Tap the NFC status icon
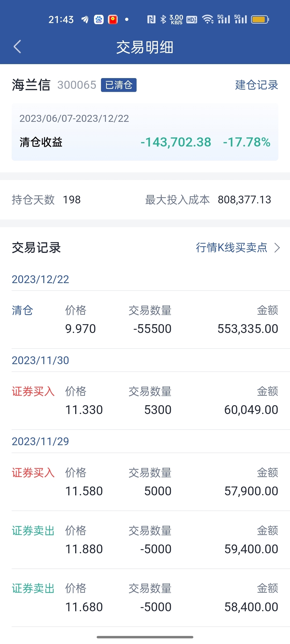The width and height of the screenshot is (290, 644). (151, 19)
